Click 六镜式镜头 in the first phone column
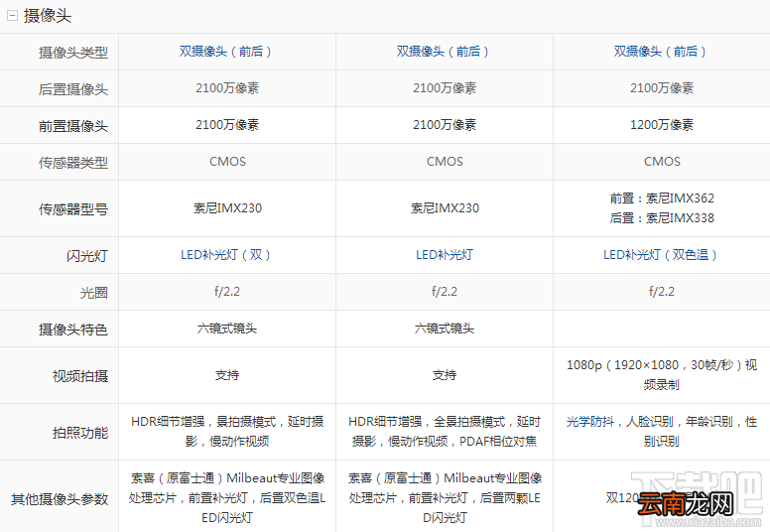This screenshot has height=532, width=770. [227, 329]
